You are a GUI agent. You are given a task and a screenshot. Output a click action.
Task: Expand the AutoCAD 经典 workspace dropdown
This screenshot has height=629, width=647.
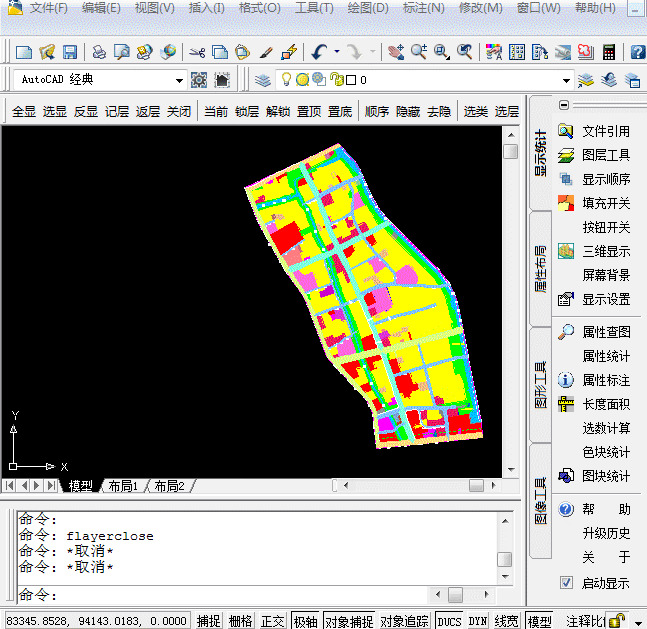click(179, 80)
